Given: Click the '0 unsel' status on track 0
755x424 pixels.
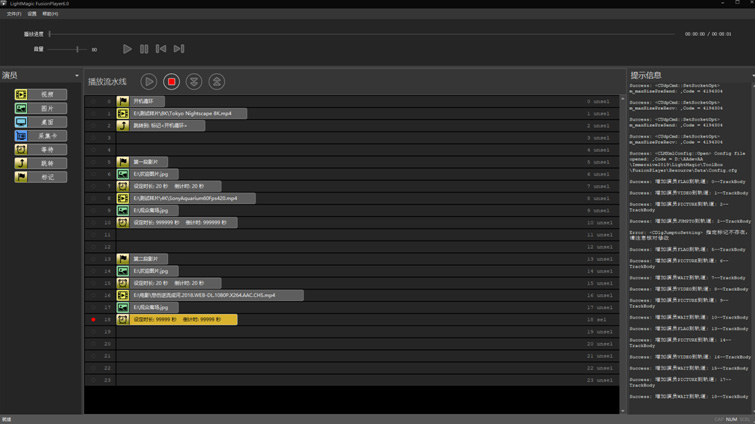Looking at the screenshot, I should point(598,102).
